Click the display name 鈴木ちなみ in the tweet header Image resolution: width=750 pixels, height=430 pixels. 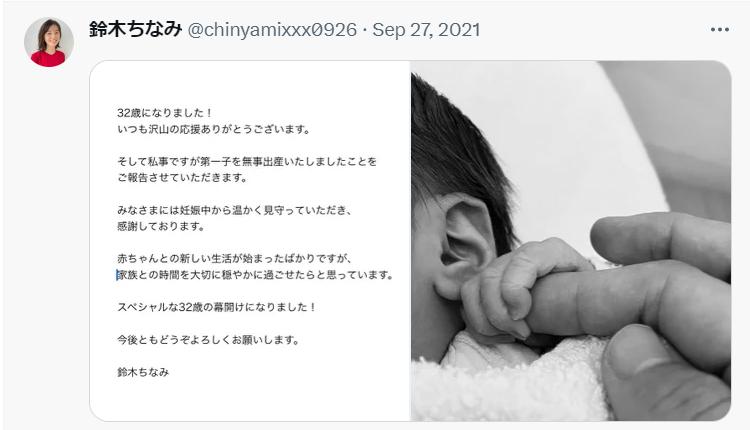pyautogui.click(x=135, y=30)
